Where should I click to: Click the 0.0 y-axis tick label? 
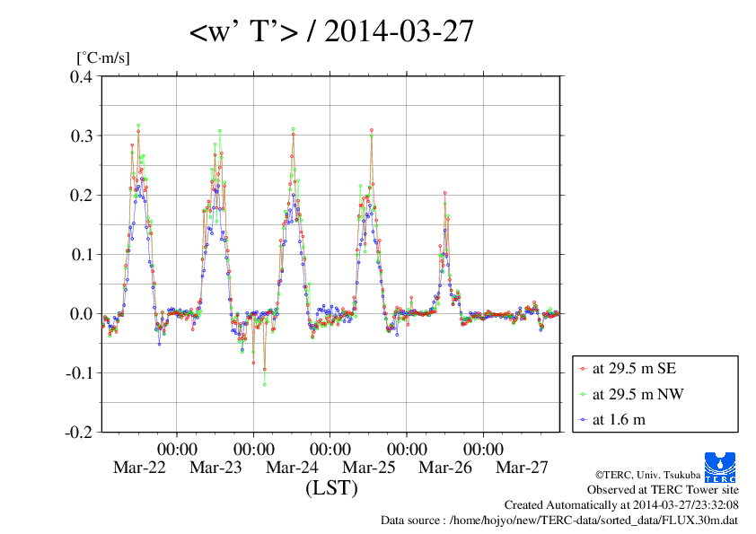click(81, 314)
